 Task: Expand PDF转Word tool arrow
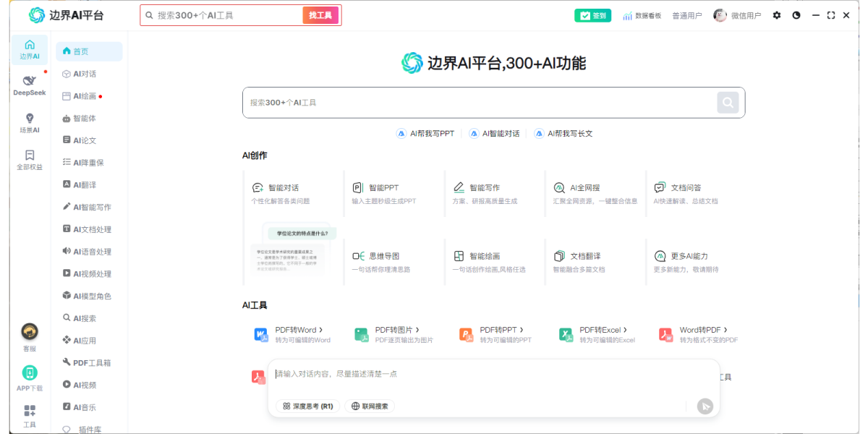pyautogui.click(x=320, y=330)
